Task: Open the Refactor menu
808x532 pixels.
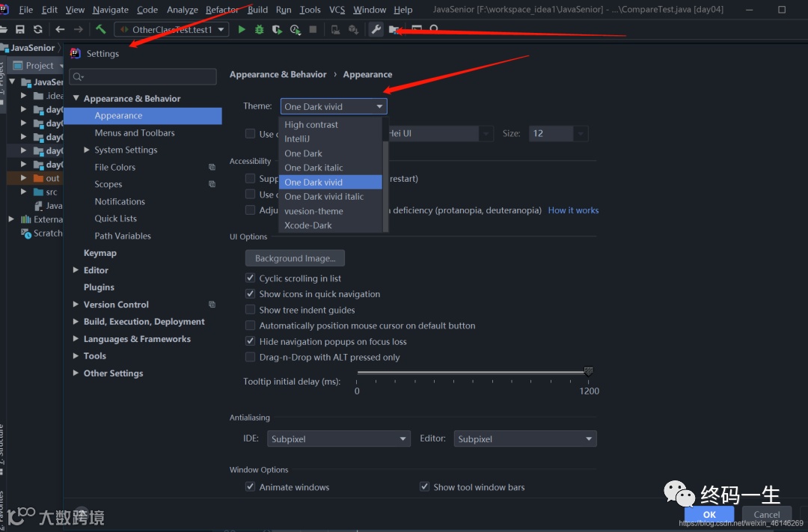Action: pos(222,10)
